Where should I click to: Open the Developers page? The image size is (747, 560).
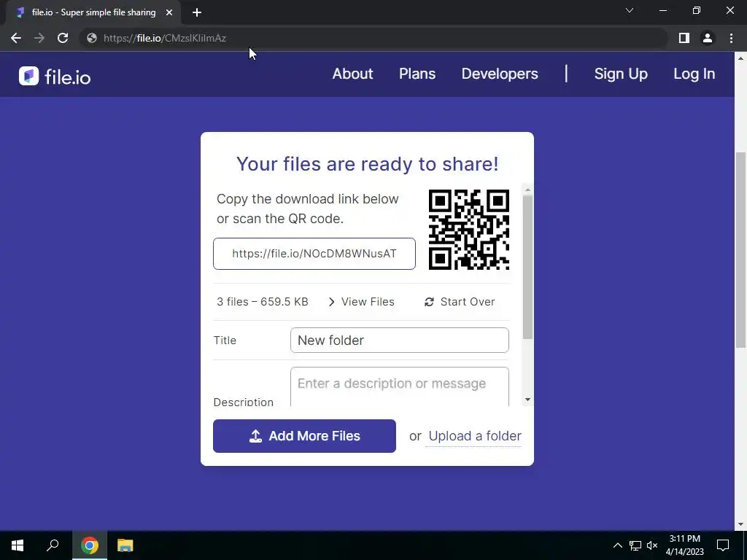500,74
